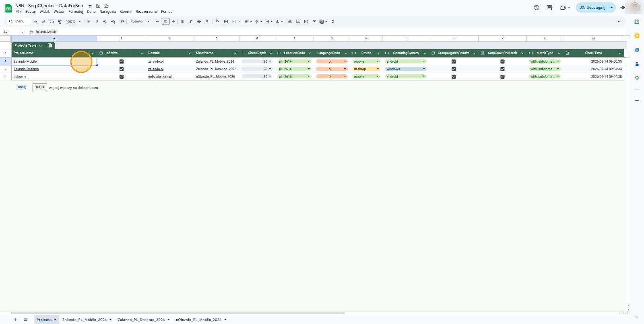Image resolution: width=644 pixels, height=324 pixels.
Task: Apply italic formatting
Action: [190, 22]
